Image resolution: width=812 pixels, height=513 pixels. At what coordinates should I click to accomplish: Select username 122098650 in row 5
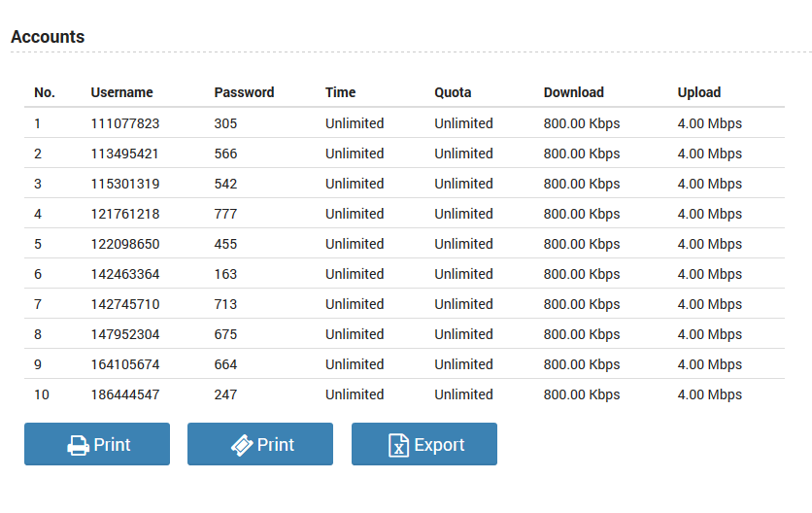click(124, 244)
